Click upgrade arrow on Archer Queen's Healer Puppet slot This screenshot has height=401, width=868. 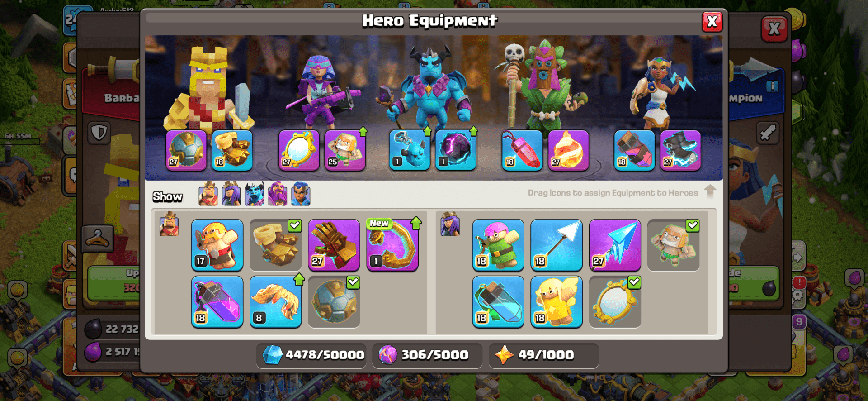(x=363, y=131)
